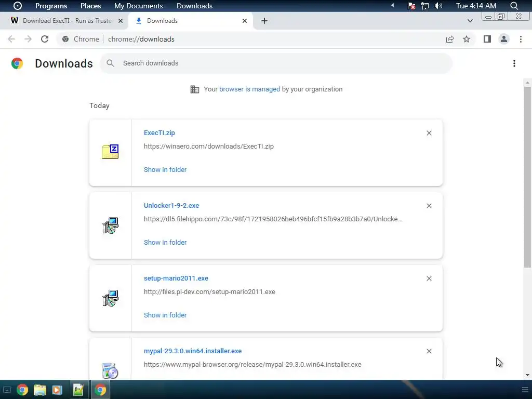Open the 'browser is managed' link
The image size is (532, 399).
(250, 89)
